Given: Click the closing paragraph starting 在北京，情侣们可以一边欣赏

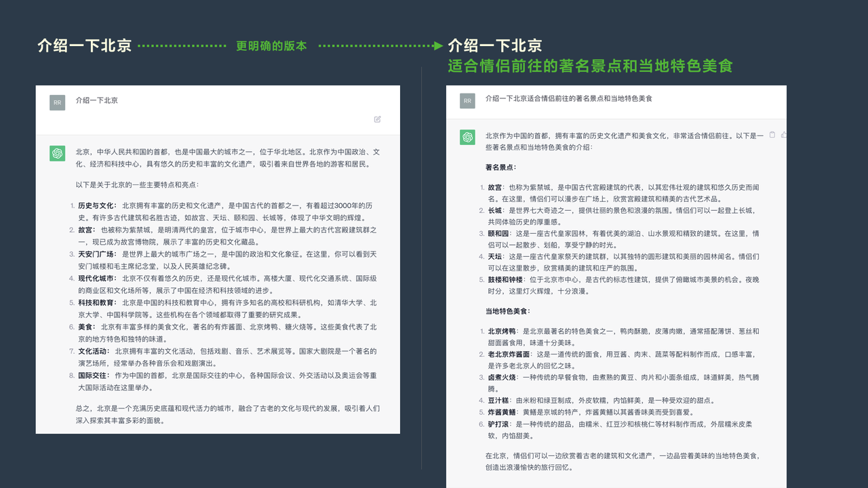Looking at the screenshot, I should (623, 462).
